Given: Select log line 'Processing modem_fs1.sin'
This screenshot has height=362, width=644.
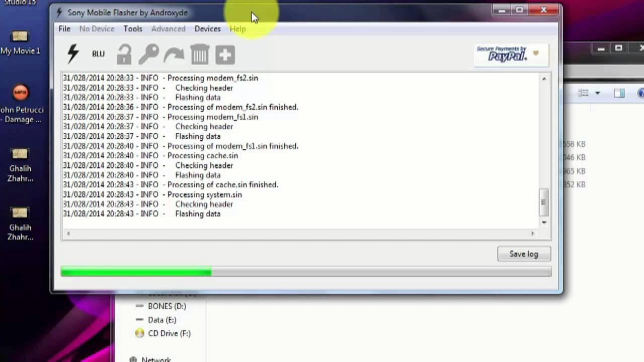Looking at the screenshot, I should point(160,117).
